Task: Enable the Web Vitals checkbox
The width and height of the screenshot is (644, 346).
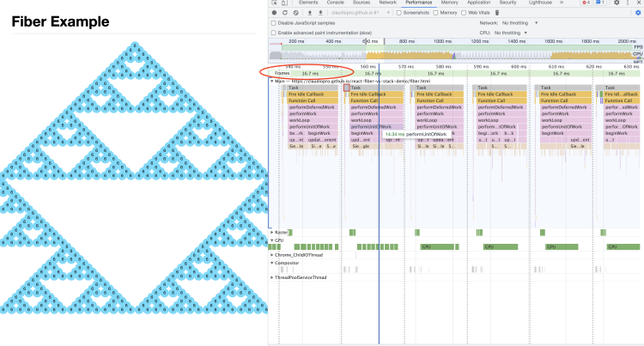Action: pyautogui.click(x=464, y=13)
